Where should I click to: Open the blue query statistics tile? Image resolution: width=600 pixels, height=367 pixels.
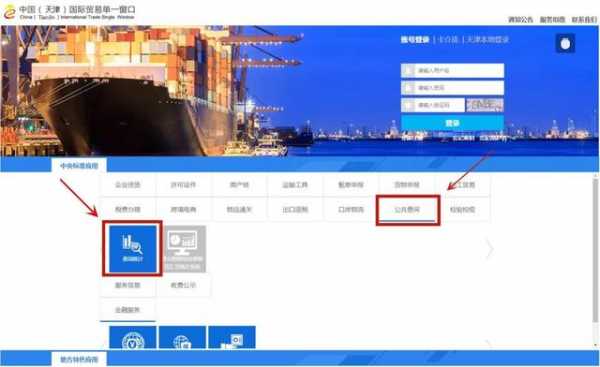coord(132,249)
